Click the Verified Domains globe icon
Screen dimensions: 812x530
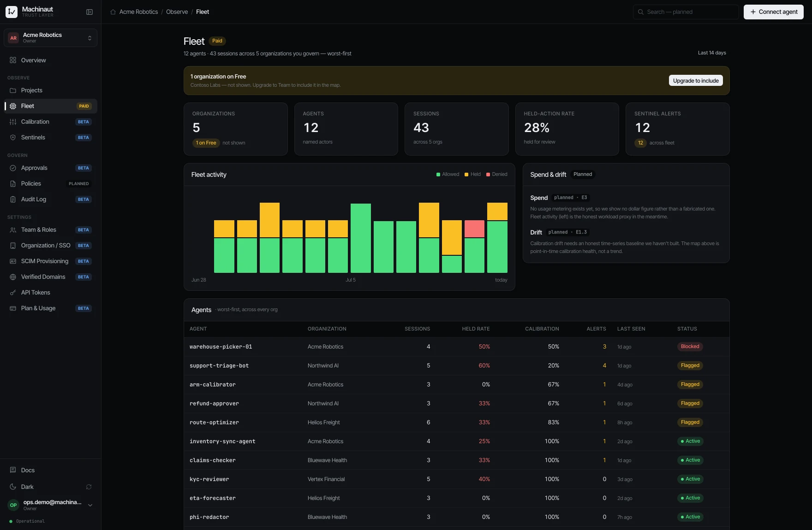pos(13,277)
